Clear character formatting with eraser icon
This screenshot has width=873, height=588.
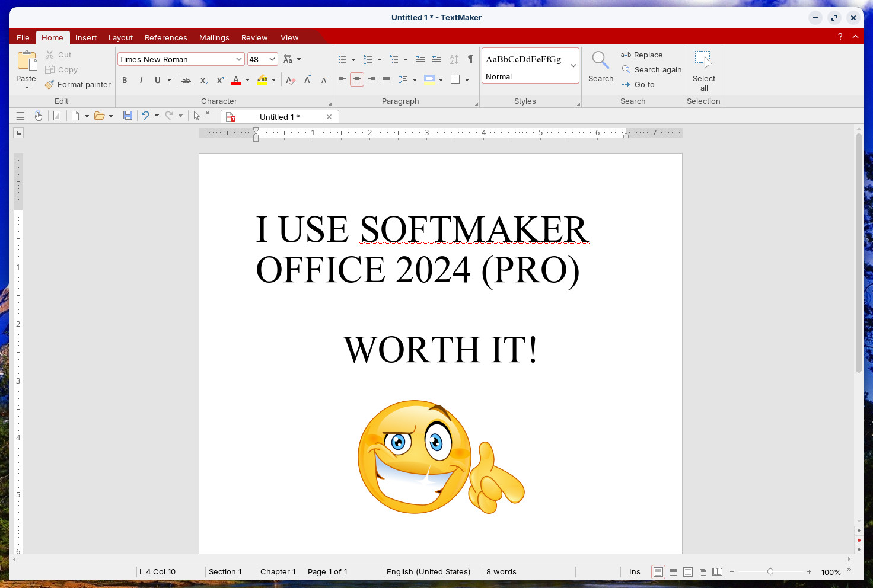pyautogui.click(x=291, y=80)
